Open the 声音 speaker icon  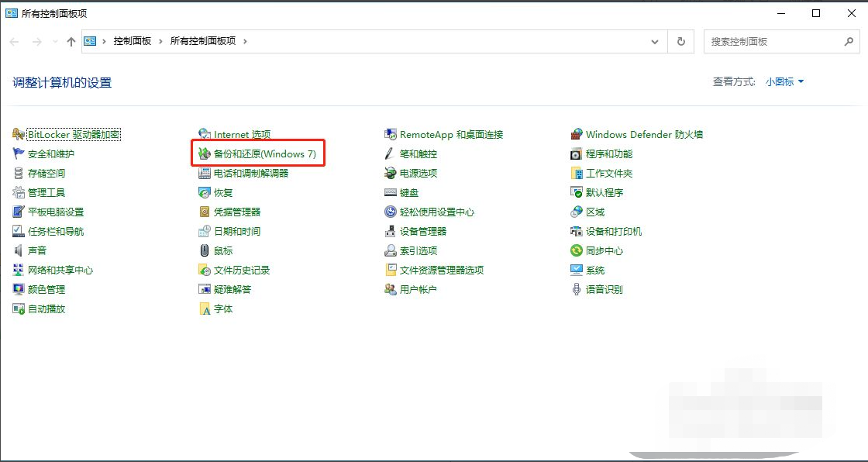point(19,251)
